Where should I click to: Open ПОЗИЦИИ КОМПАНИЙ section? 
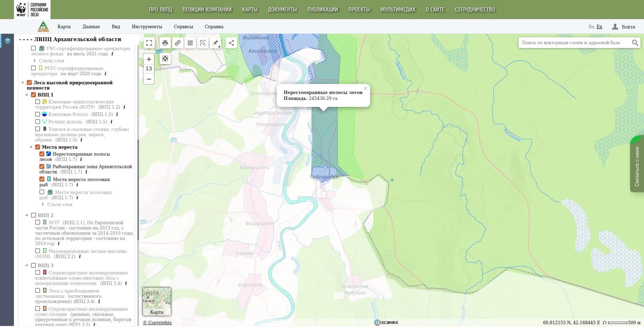207,9
